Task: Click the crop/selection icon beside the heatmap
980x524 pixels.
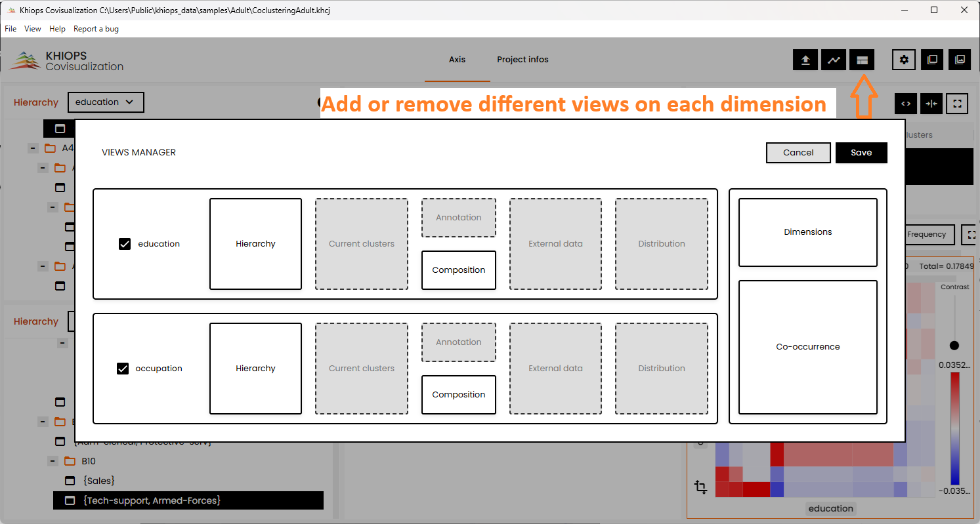Action: [700, 487]
